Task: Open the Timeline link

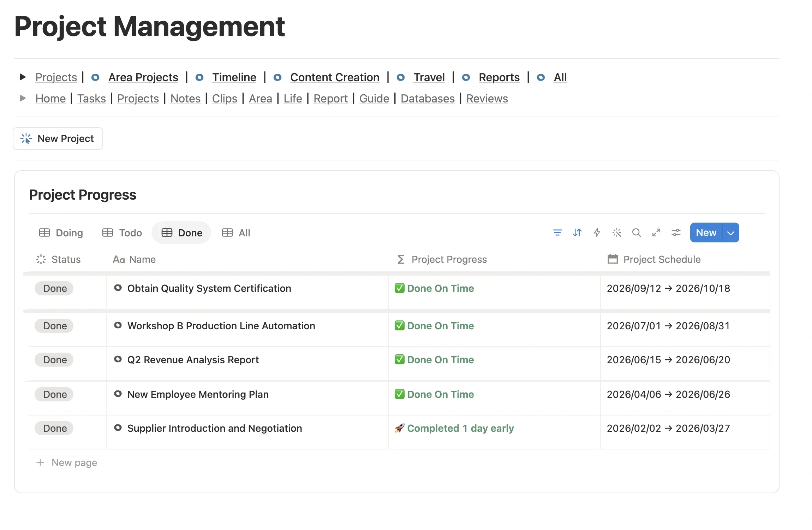Action: click(234, 77)
